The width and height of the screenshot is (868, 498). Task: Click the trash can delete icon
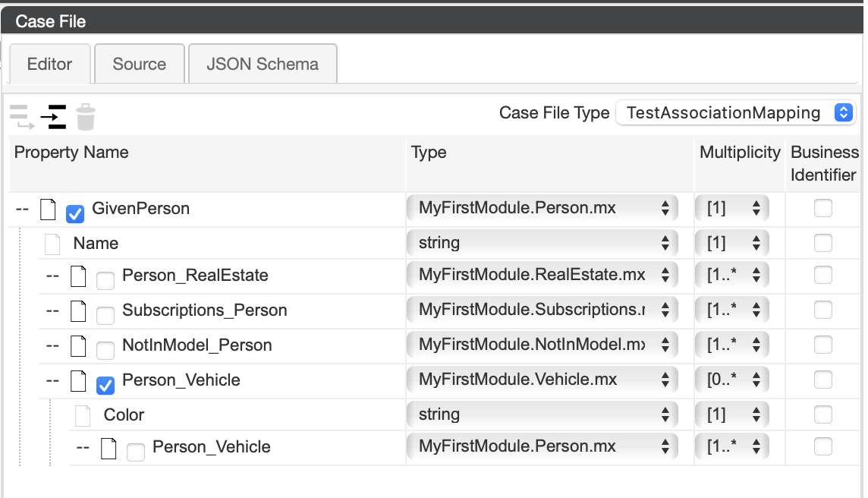click(86, 117)
